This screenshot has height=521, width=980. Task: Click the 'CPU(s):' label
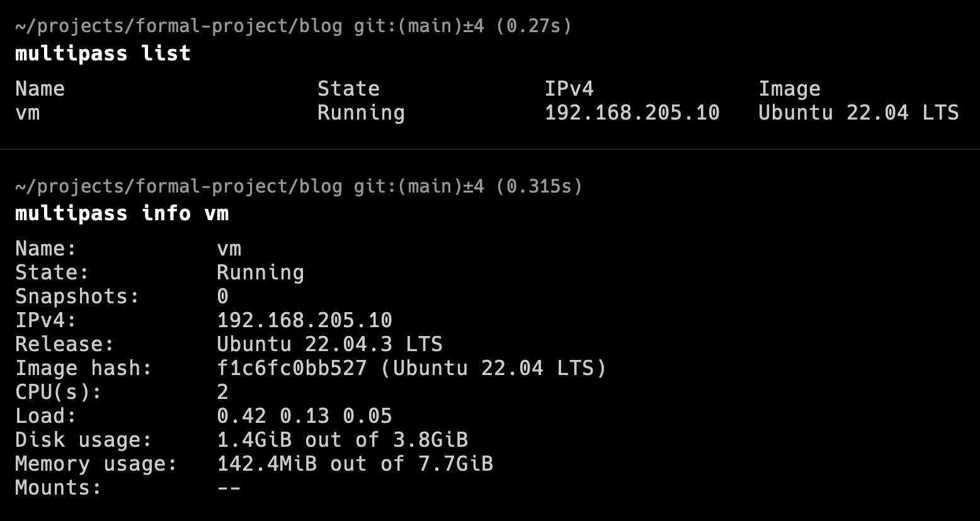coord(59,392)
